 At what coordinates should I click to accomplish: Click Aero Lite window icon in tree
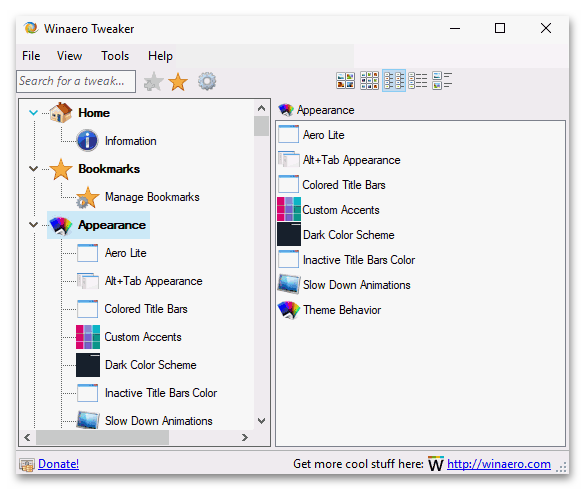(88, 253)
